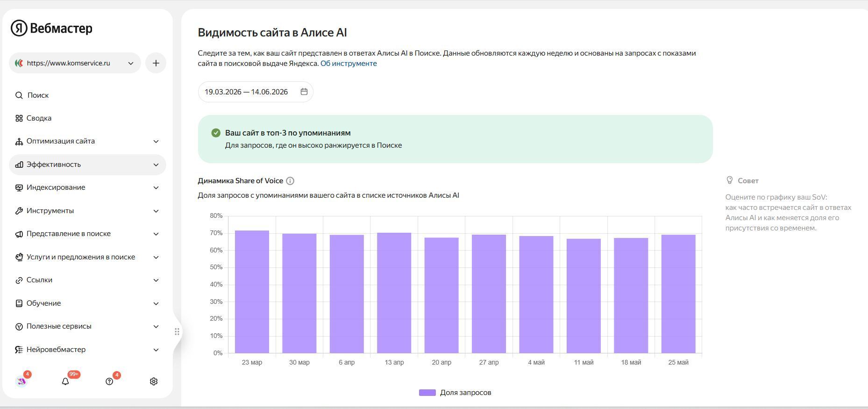
Task: Click the Доля запросов legend label
Action: point(466,393)
